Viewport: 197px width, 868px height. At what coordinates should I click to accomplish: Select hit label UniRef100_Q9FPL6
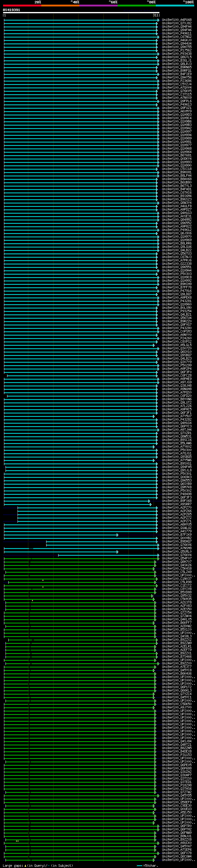(x=177, y=101)
